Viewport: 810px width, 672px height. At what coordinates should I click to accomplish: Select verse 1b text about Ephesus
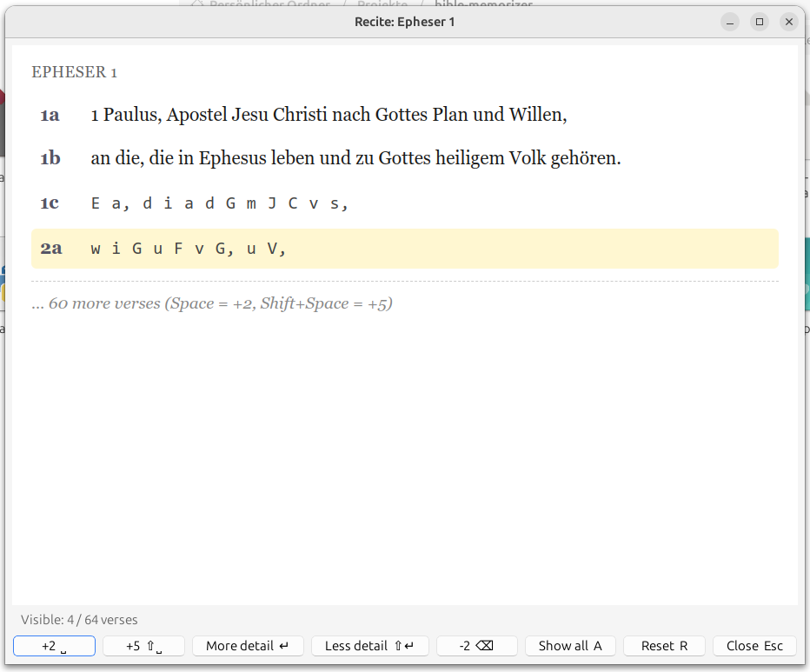pos(356,158)
